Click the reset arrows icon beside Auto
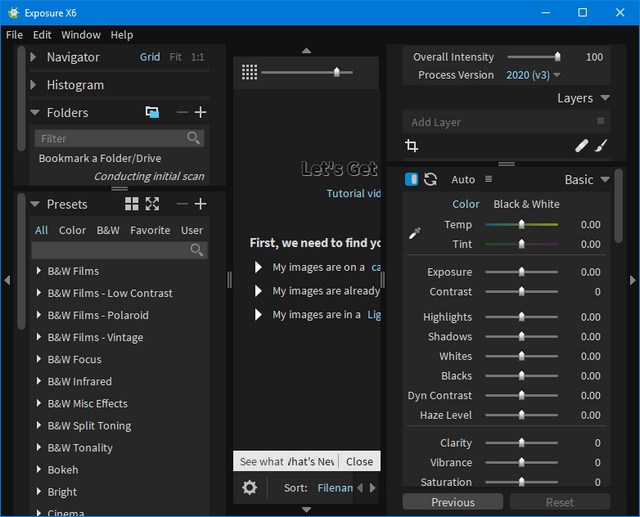This screenshot has width=640, height=517. [x=431, y=180]
